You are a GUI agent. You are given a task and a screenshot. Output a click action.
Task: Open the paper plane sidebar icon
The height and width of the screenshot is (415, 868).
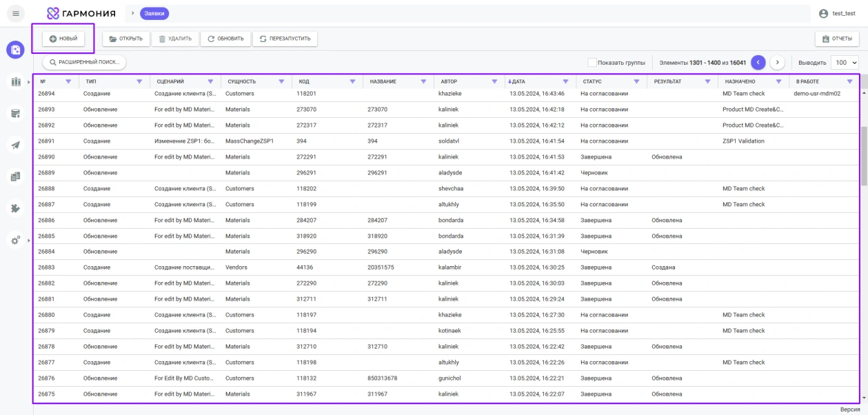(14, 145)
